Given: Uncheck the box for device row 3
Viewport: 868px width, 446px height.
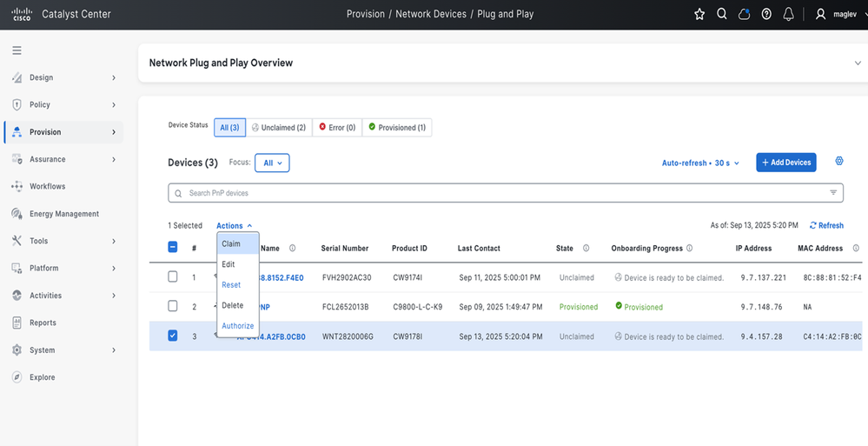Looking at the screenshot, I should click(x=173, y=336).
